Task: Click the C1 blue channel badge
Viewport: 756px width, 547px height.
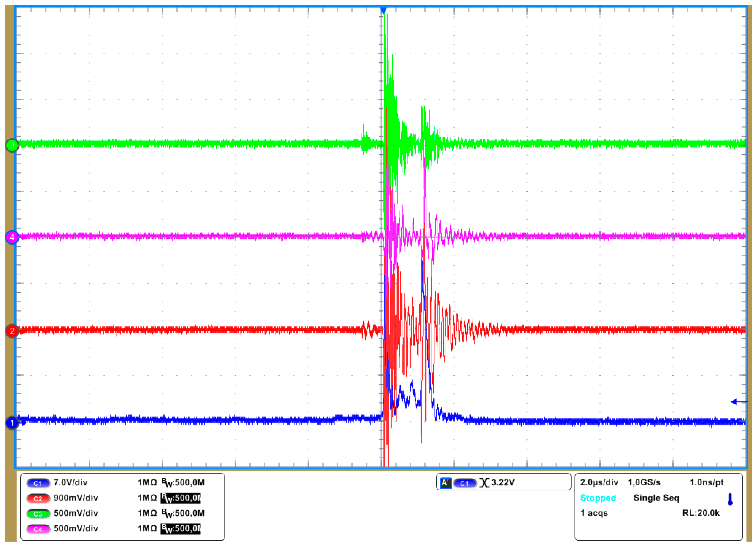Action: click(x=38, y=483)
